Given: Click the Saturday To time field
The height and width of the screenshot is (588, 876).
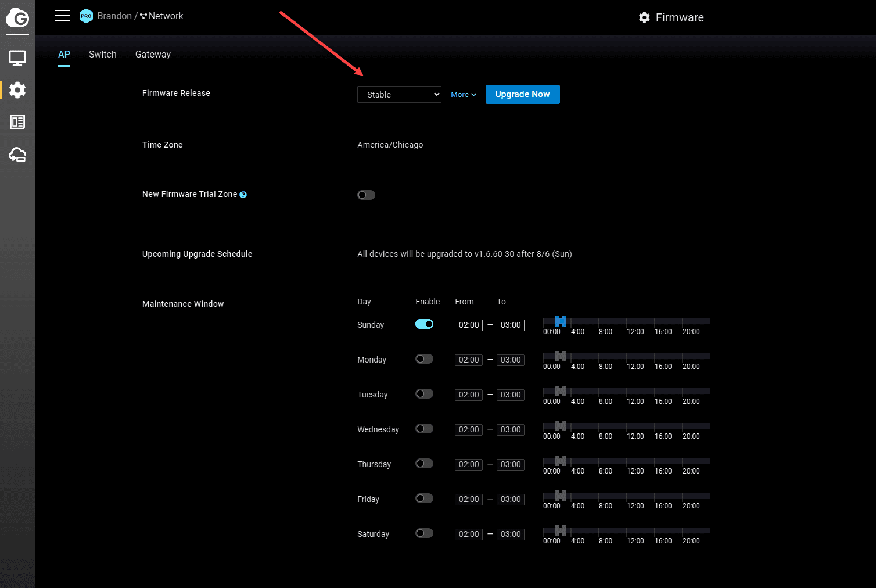Looking at the screenshot, I should point(511,535).
